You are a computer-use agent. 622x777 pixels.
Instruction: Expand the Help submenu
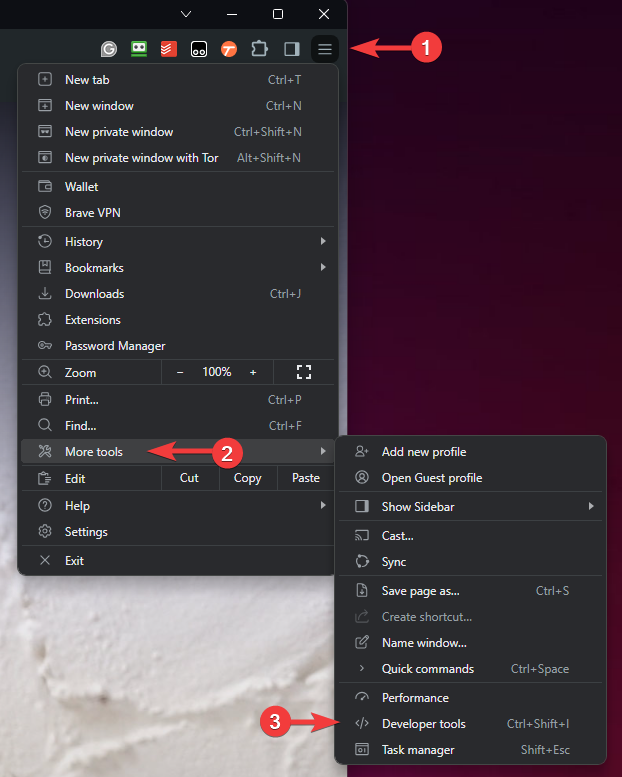[x=178, y=505]
